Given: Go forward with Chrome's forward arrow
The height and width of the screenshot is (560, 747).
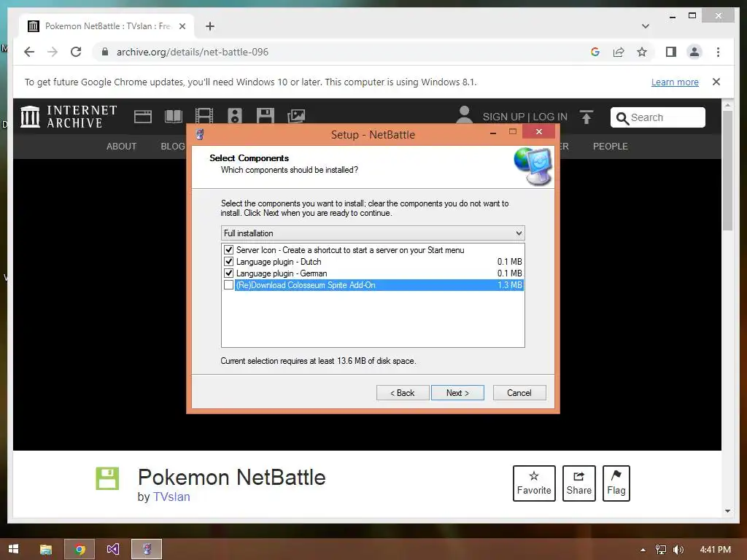Looking at the screenshot, I should click(53, 52).
